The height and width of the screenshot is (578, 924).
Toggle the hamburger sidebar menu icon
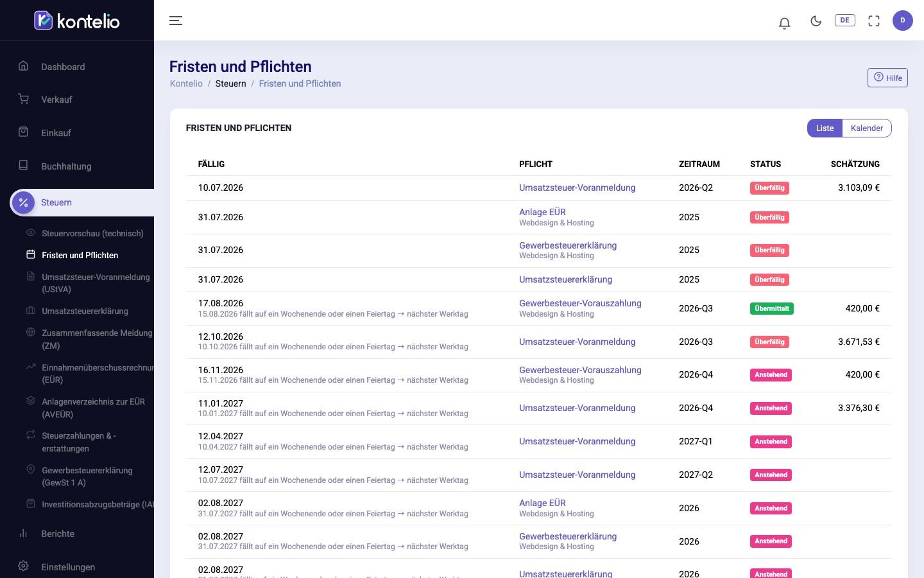tap(176, 21)
